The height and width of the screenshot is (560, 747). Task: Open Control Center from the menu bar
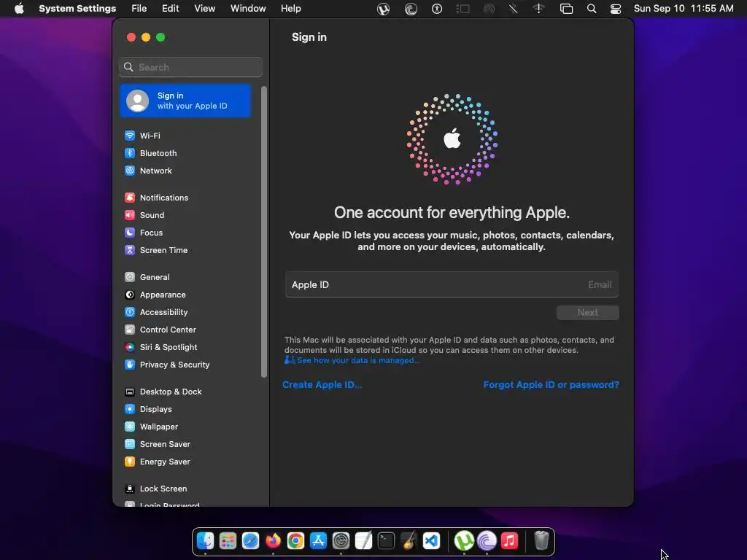[616, 9]
